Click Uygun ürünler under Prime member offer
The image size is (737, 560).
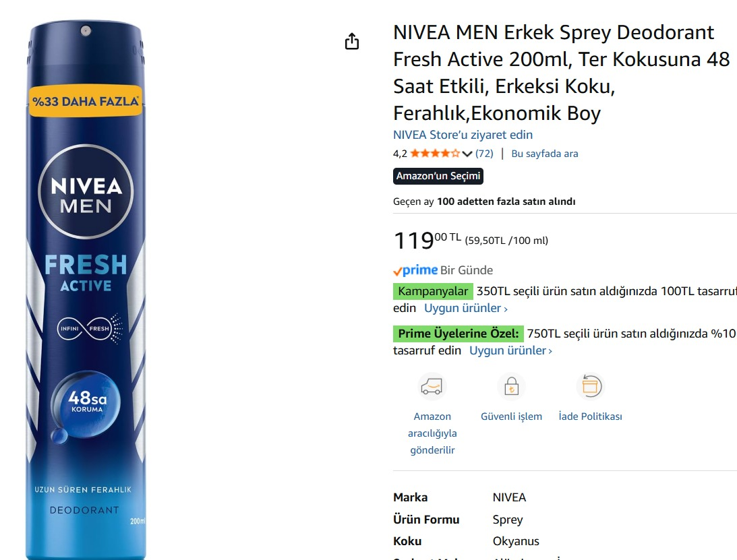(x=510, y=351)
